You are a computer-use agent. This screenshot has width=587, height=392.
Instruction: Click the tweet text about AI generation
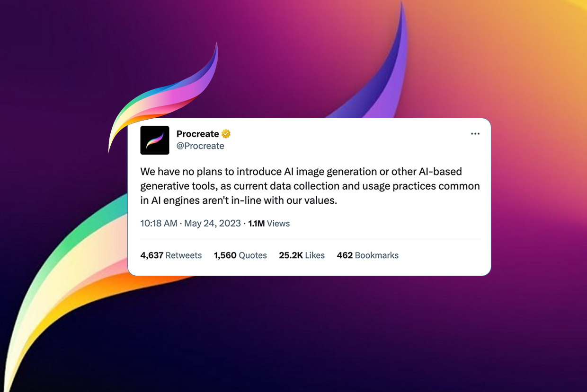click(x=310, y=186)
